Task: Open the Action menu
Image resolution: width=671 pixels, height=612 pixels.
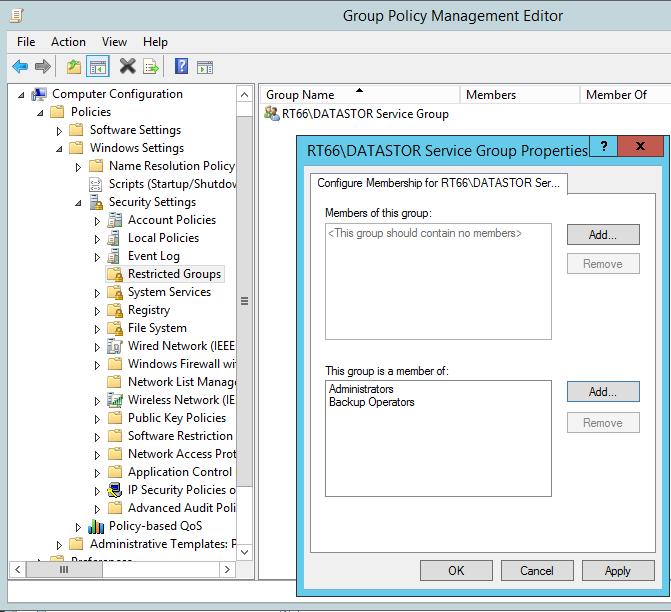Action: [x=68, y=42]
